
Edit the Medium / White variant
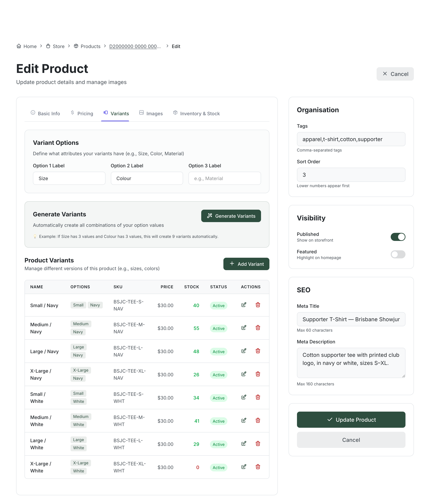pos(244,420)
